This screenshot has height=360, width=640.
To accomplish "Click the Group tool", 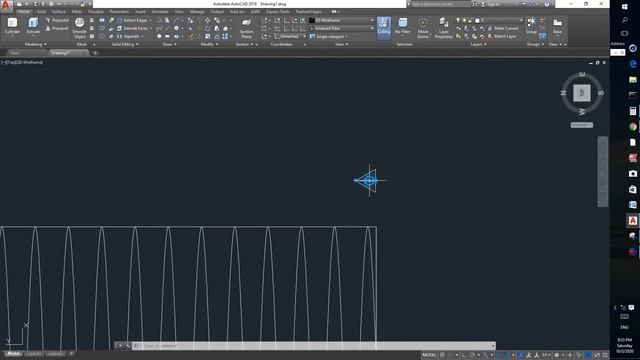I will tap(531, 25).
